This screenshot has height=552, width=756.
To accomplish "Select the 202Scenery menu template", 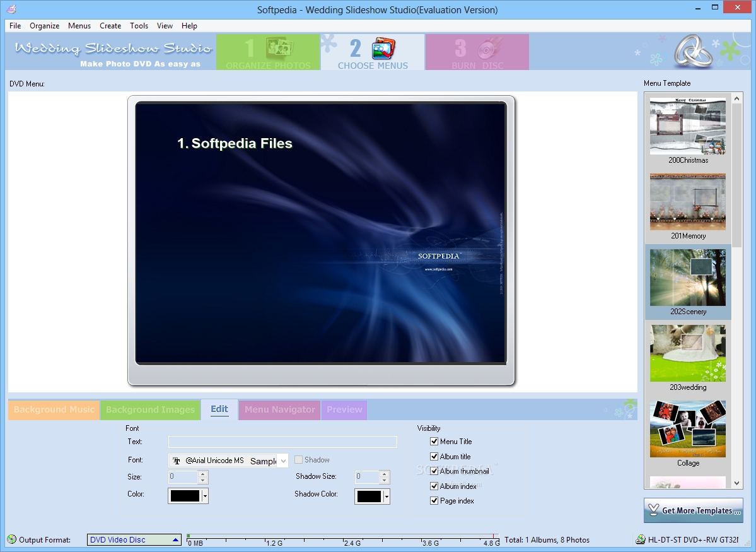I will [687, 282].
